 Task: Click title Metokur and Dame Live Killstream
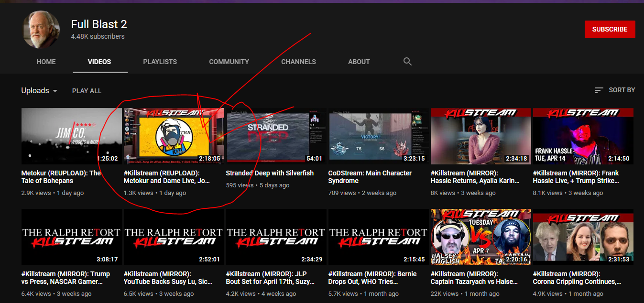(167, 177)
